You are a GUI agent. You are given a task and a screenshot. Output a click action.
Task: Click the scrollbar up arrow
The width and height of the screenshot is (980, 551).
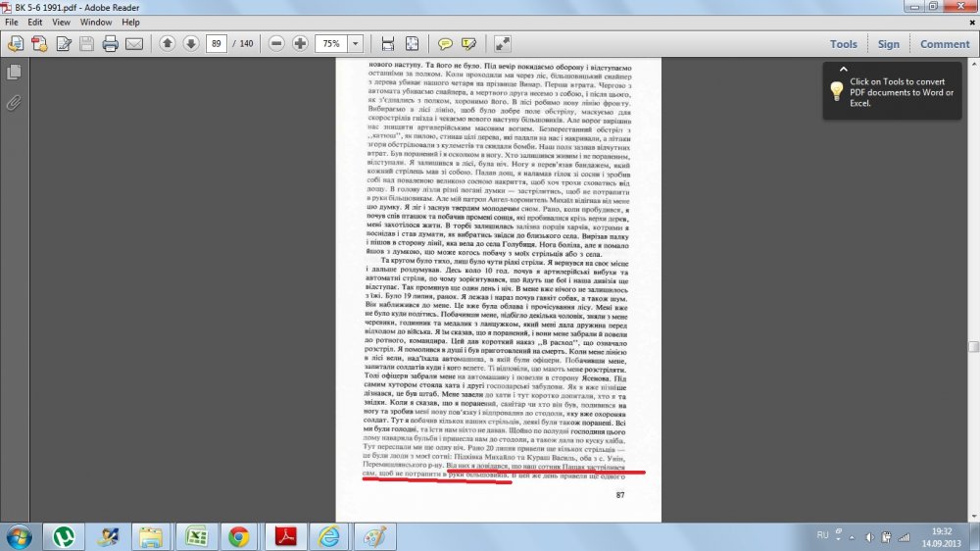(x=974, y=64)
